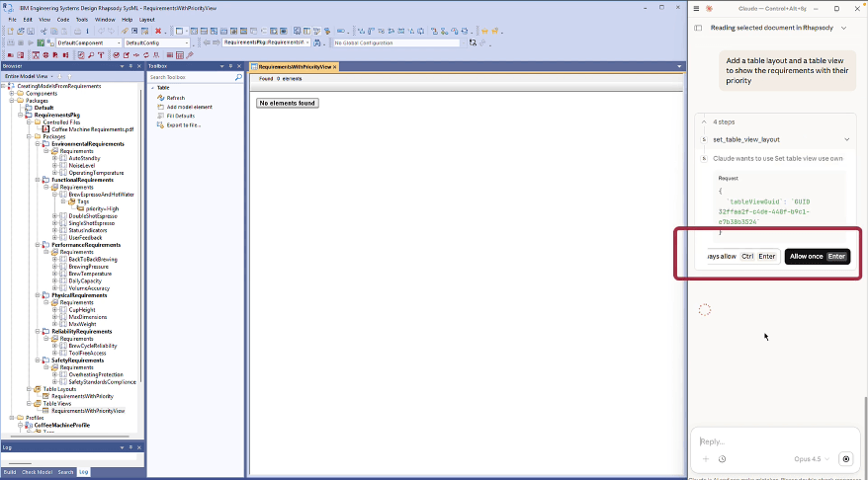Click Refresh in the Toolbox
Screen dimensions: 868x480
coord(176,98)
